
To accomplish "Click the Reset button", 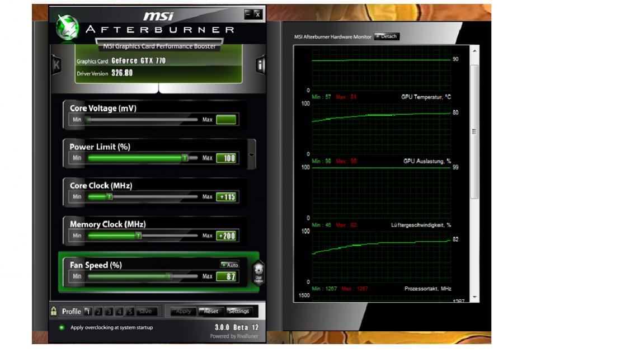I will coord(211,312).
